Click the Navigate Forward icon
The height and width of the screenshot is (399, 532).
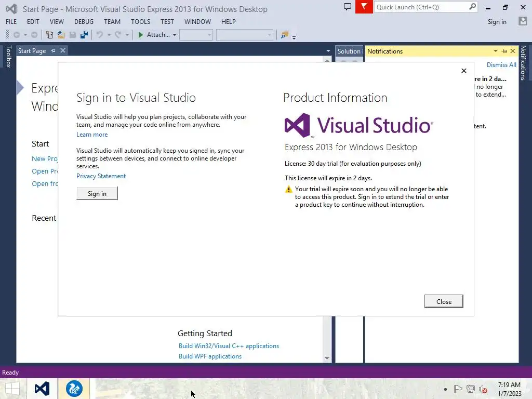pyautogui.click(x=34, y=35)
